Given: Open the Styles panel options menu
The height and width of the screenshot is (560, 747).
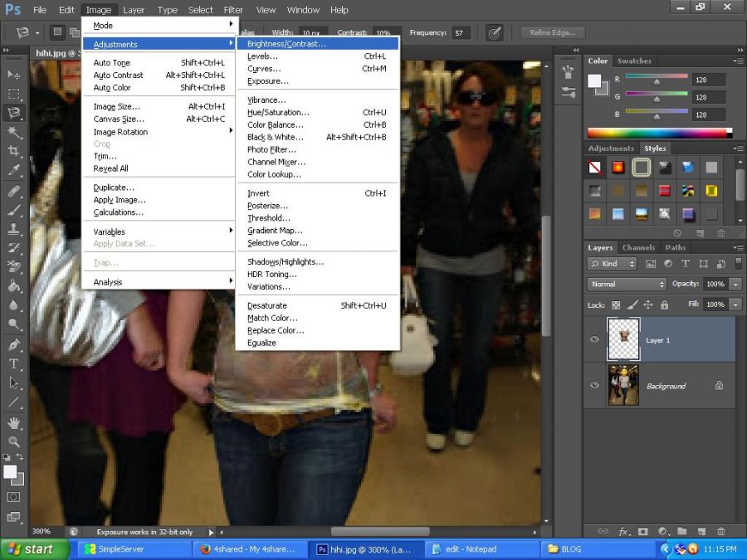Looking at the screenshot, I should 738,149.
